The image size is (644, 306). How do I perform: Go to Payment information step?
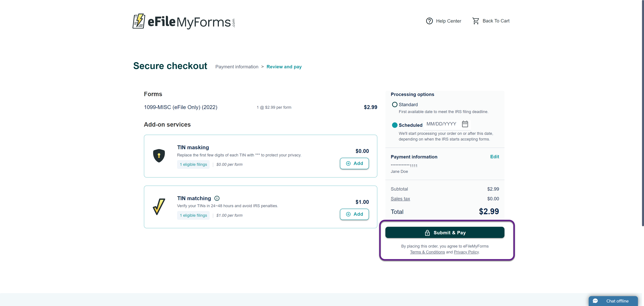tap(237, 67)
